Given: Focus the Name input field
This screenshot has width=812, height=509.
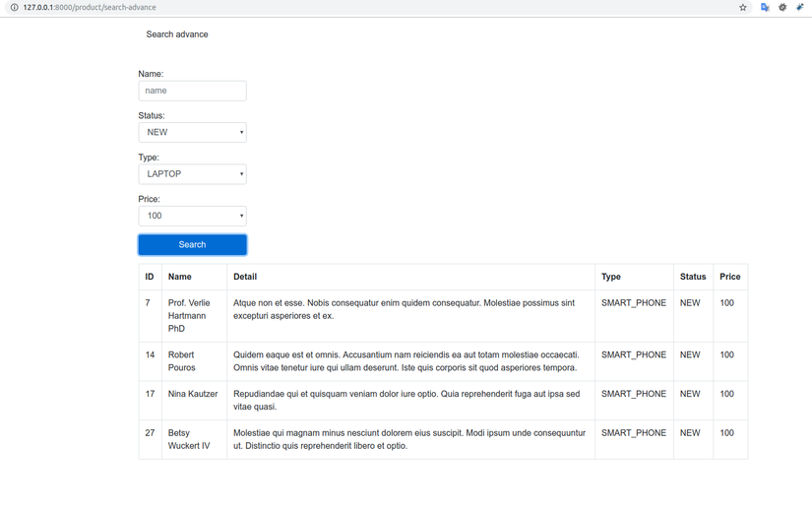Looking at the screenshot, I should 192,91.
